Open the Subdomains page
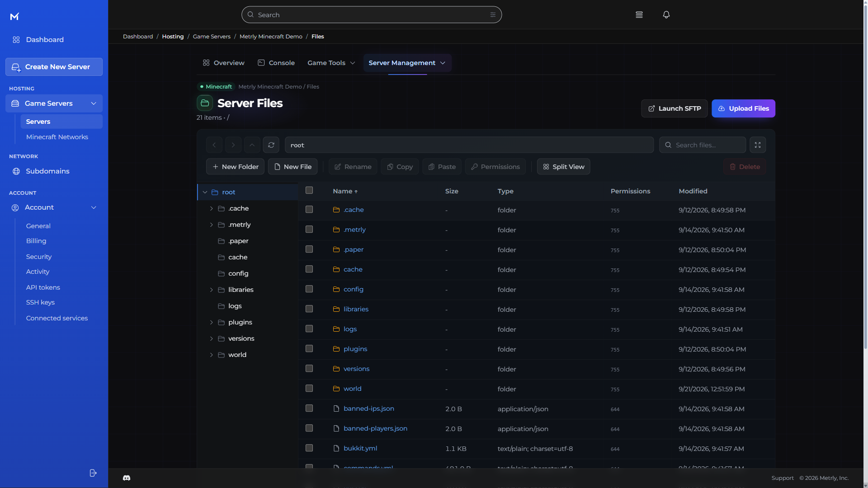 (x=47, y=171)
